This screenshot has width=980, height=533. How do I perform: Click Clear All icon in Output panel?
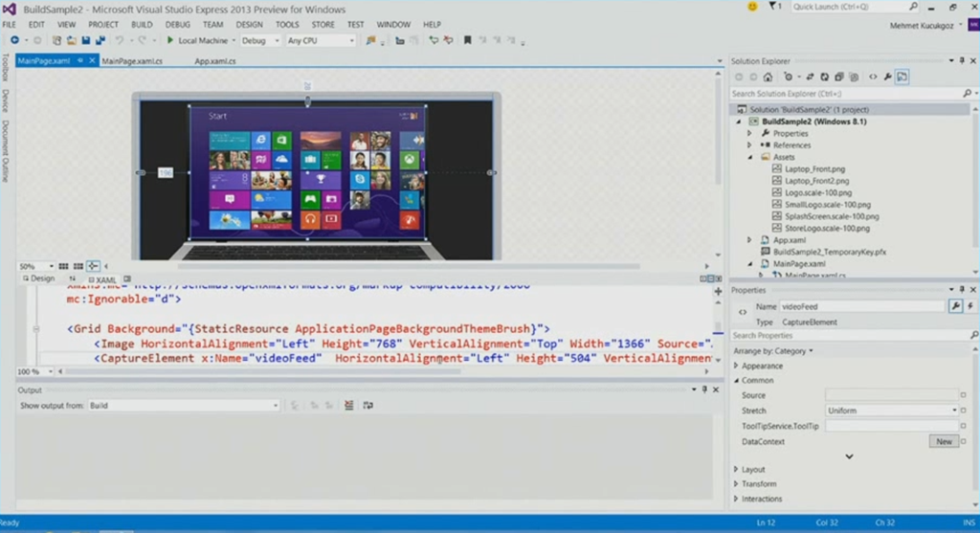point(348,406)
